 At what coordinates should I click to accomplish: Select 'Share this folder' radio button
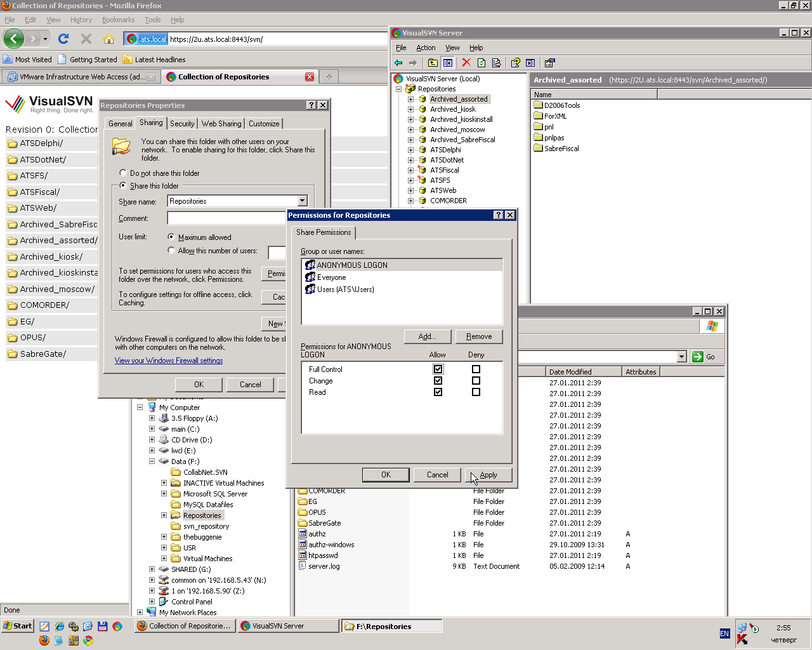[123, 185]
